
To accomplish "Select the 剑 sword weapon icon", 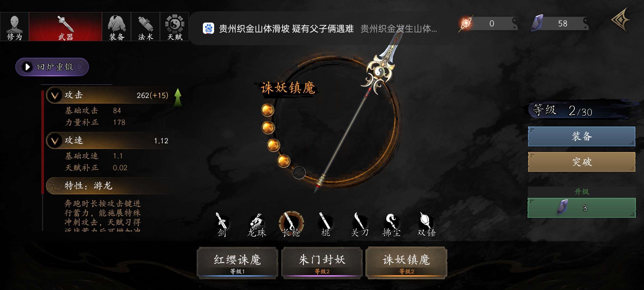I will tap(222, 224).
